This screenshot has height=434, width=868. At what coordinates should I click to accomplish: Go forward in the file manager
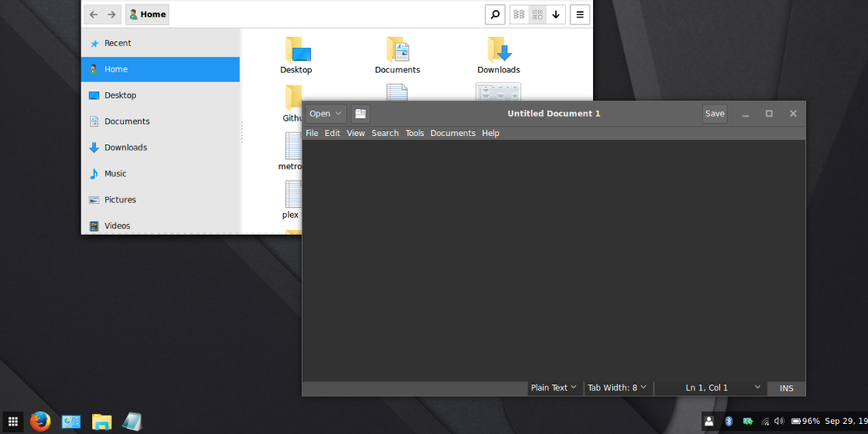pos(111,14)
